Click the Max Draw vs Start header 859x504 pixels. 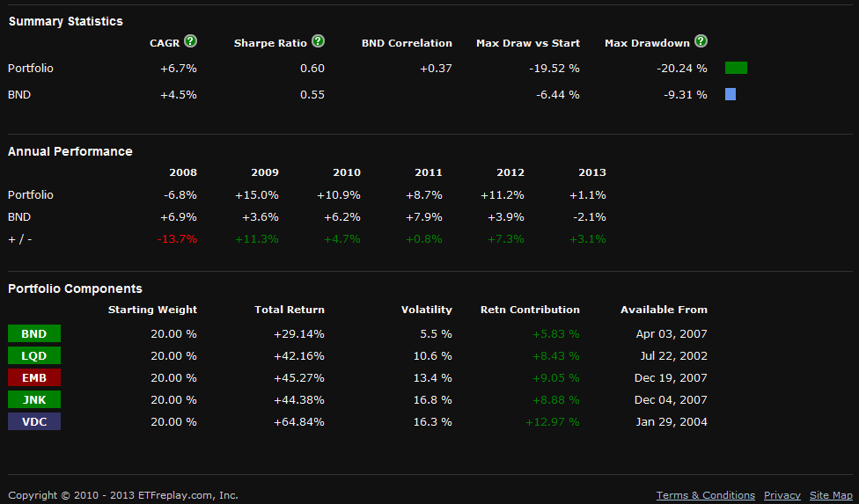528,43
